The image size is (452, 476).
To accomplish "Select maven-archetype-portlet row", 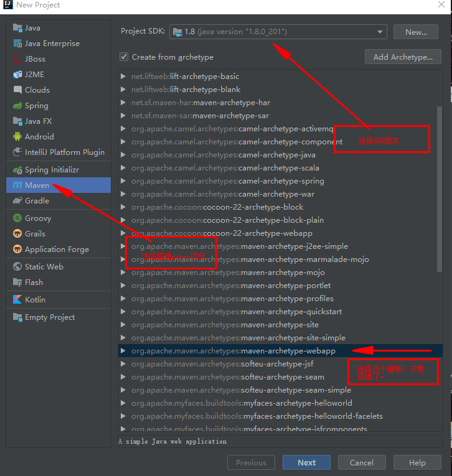I will pyautogui.click(x=280, y=286).
